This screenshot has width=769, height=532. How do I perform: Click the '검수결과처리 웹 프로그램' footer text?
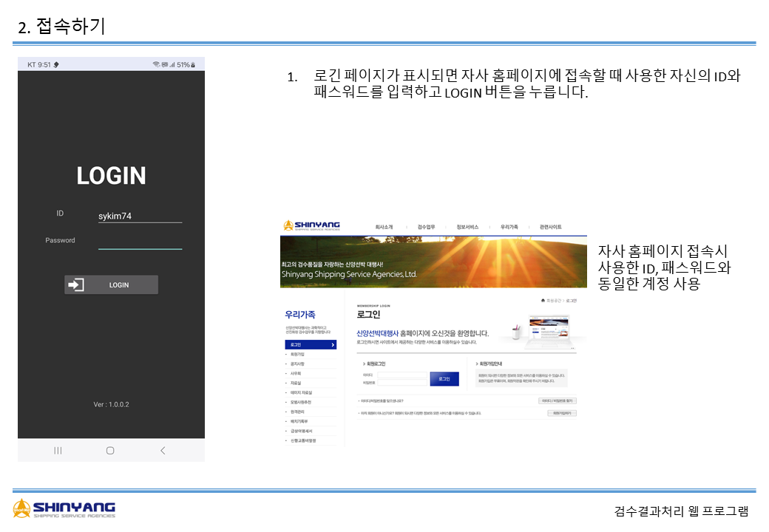click(682, 511)
